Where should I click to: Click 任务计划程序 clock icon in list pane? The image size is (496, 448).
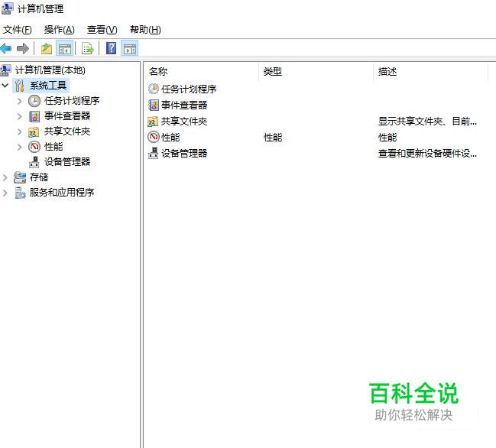click(x=154, y=89)
